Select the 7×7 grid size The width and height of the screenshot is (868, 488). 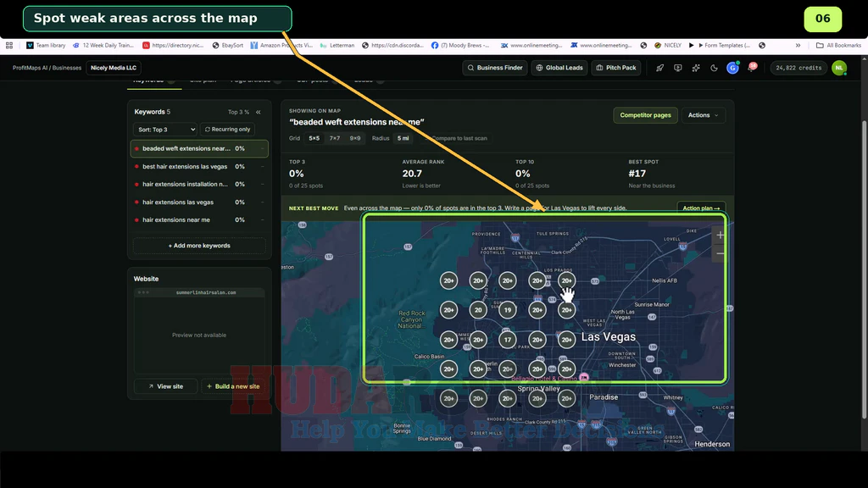tap(334, 138)
